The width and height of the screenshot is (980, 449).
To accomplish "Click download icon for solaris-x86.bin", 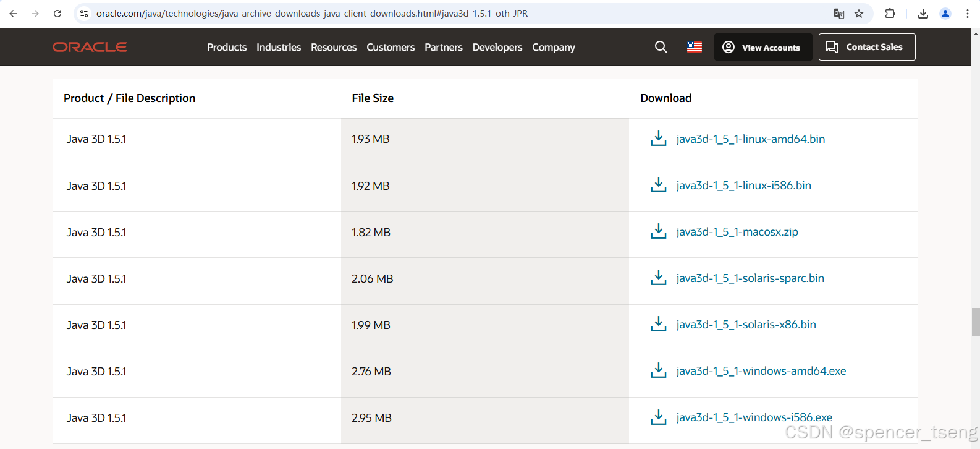I will 659,324.
